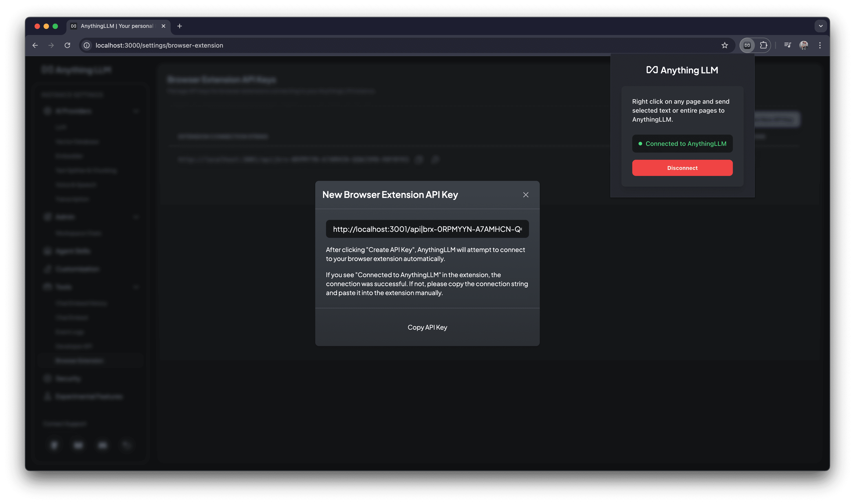Image resolution: width=855 pixels, height=504 pixels.
Task: Close the New Browser Extension API Key dialog
Action: (526, 195)
